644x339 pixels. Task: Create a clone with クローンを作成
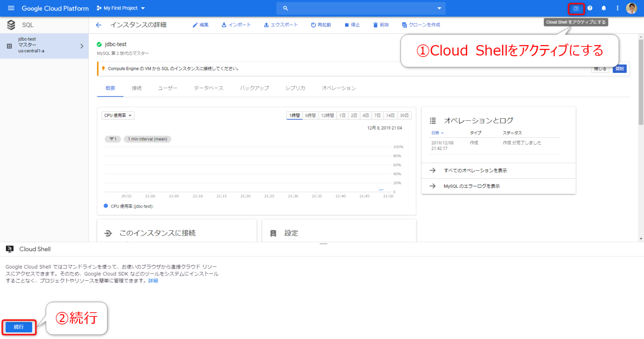(x=421, y=25)
